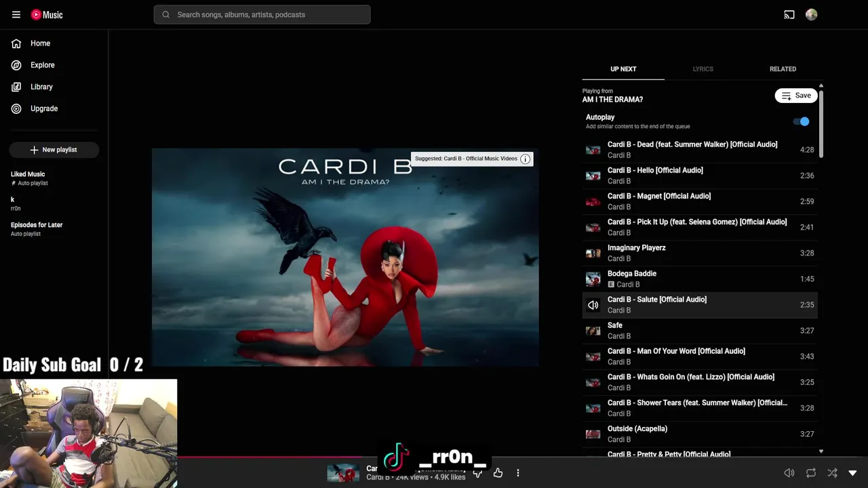Collapse the player page with down arrow
The image size is (868, 488).
point(852,473)
